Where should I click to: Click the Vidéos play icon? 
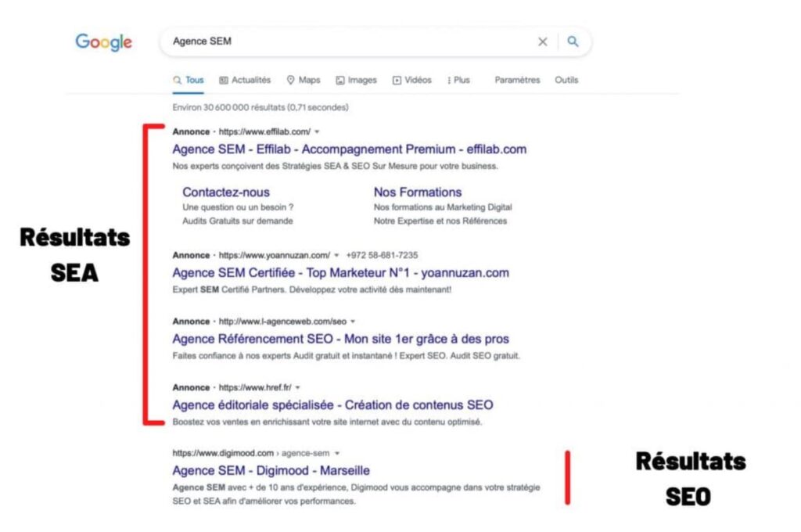[397, 81]
